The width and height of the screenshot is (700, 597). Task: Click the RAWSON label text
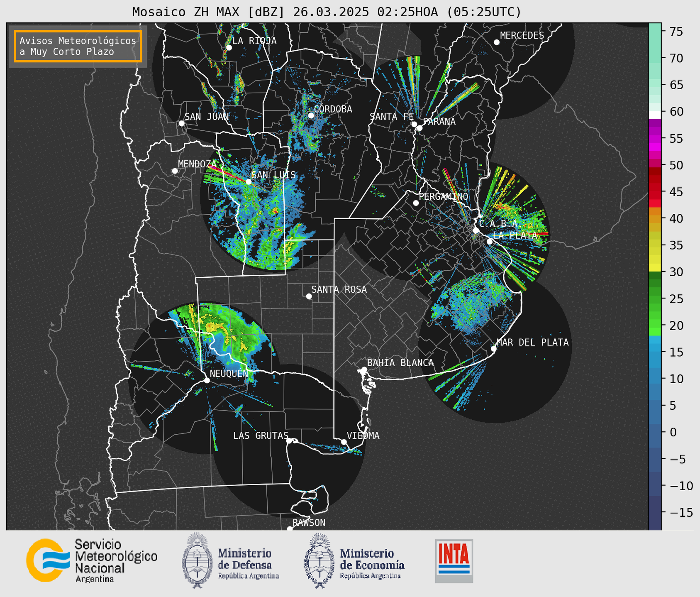pos(309,523)
